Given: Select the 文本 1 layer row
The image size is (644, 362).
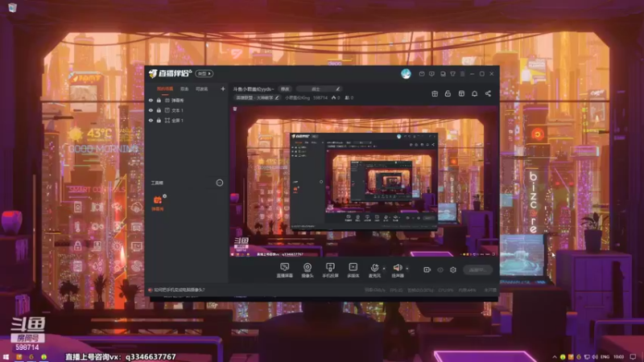Looking at the screenshot, I should click(x=187, y=110).
